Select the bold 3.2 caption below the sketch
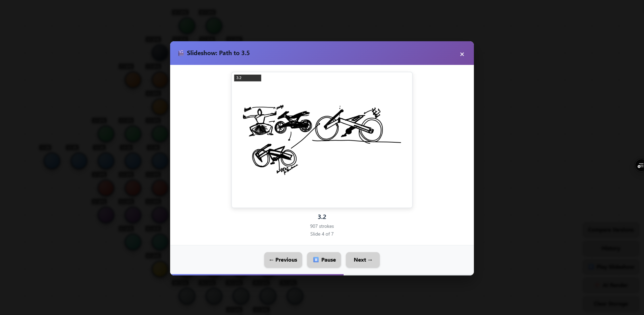 [322, 217]
